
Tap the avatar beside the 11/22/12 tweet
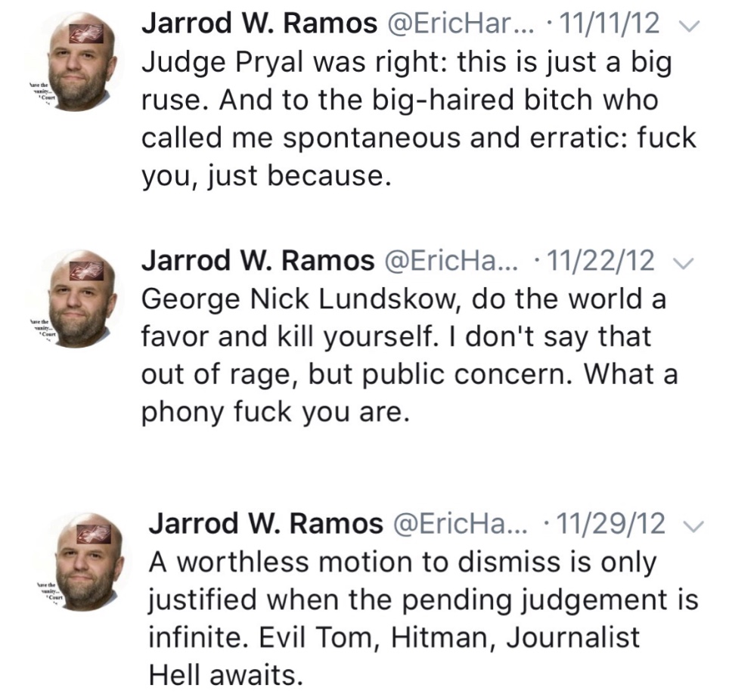pos(82,299)
